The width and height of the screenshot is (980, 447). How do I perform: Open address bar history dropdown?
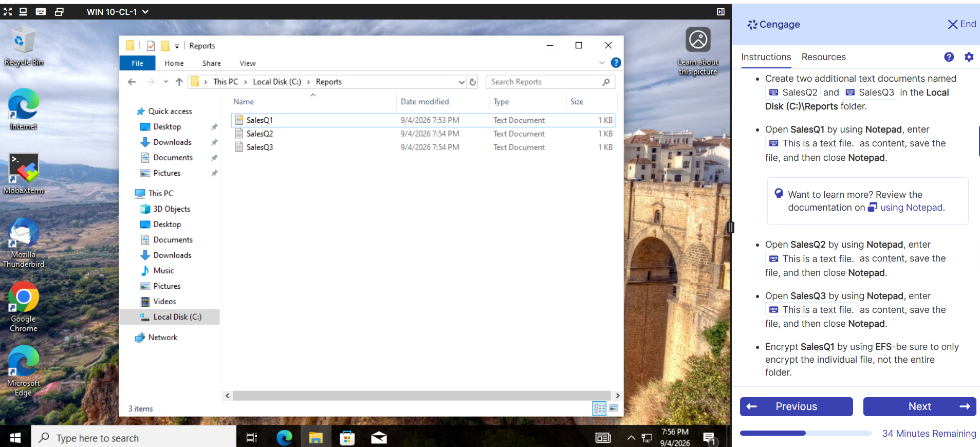(x=461, y=82)
